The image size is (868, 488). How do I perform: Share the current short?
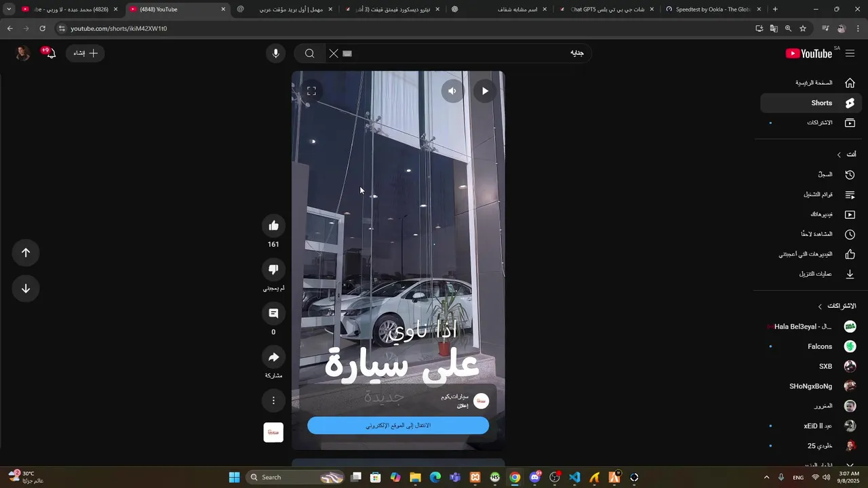[x=273, y=357]
